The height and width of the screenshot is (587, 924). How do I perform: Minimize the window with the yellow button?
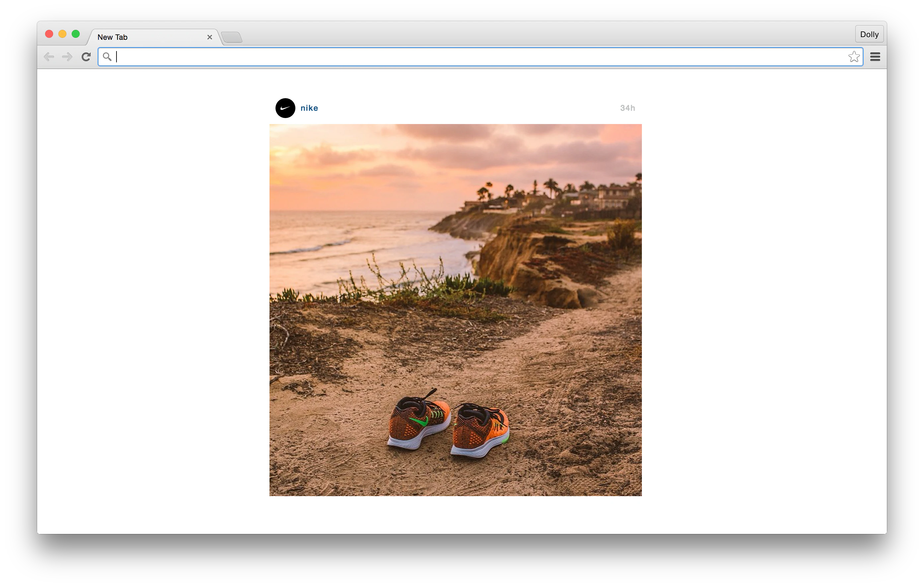pos(62,34)
